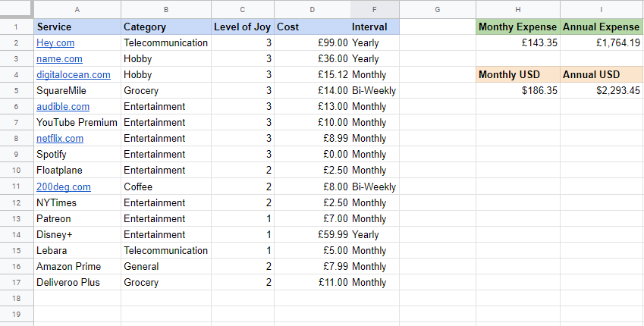Select row 5 header
Screen dimensions: 644x326
17,91
